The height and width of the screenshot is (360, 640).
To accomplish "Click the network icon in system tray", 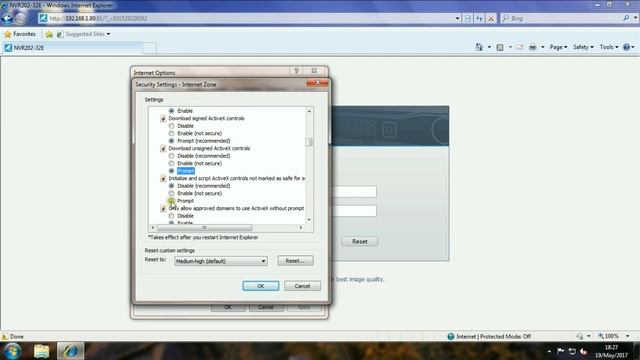I will (x=572, y=351).
